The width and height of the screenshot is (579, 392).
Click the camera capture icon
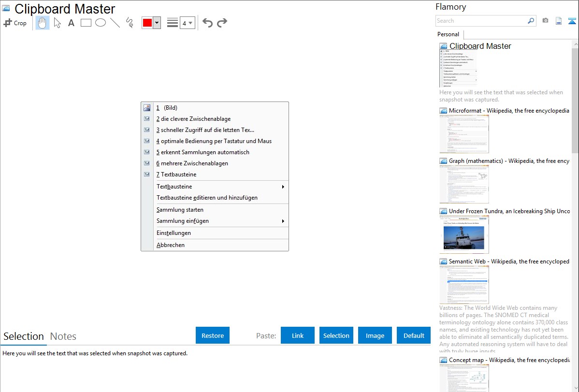coord(545,21)
